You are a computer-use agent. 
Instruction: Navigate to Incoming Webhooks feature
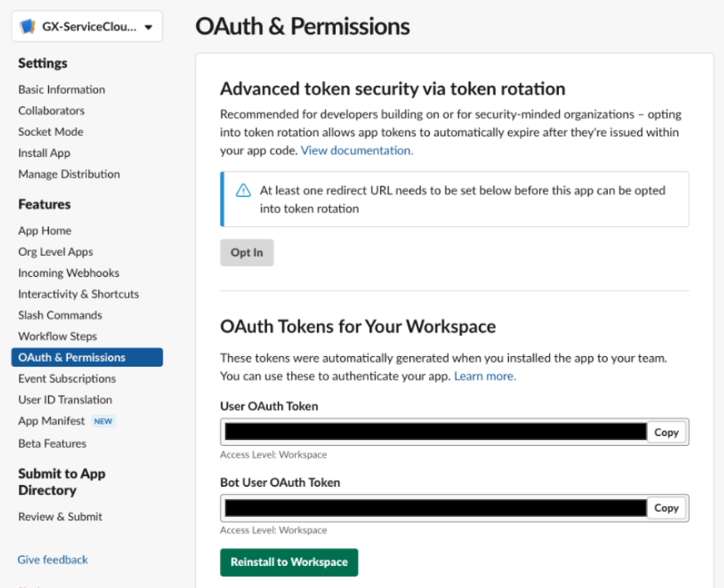coord(69,274)
